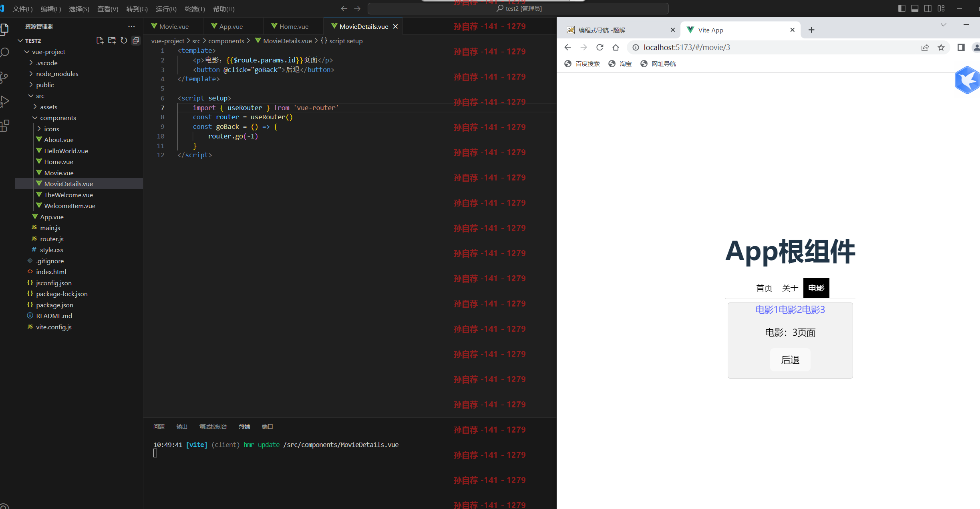Expand the .vscode folder

click(x=31, y=63)
